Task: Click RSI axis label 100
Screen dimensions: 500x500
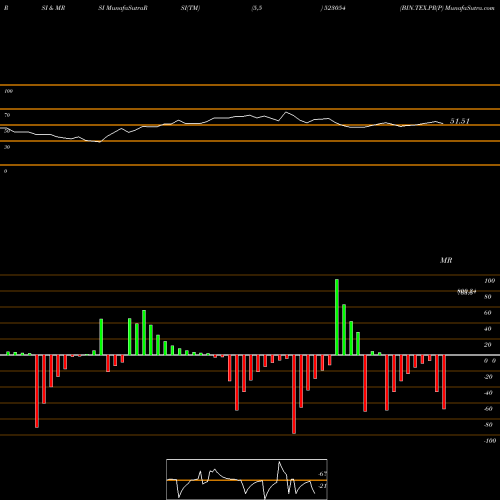Action: [x=8, y=91]
